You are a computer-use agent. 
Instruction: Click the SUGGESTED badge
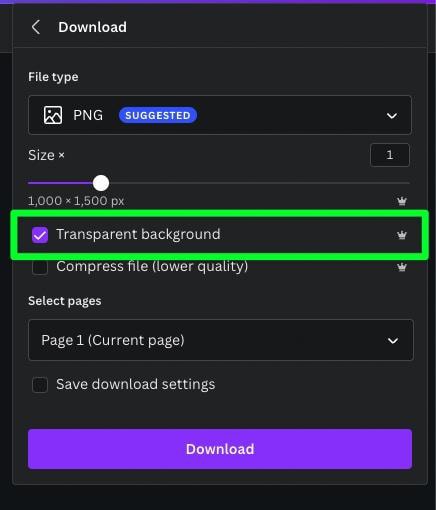tap(158, 115)
